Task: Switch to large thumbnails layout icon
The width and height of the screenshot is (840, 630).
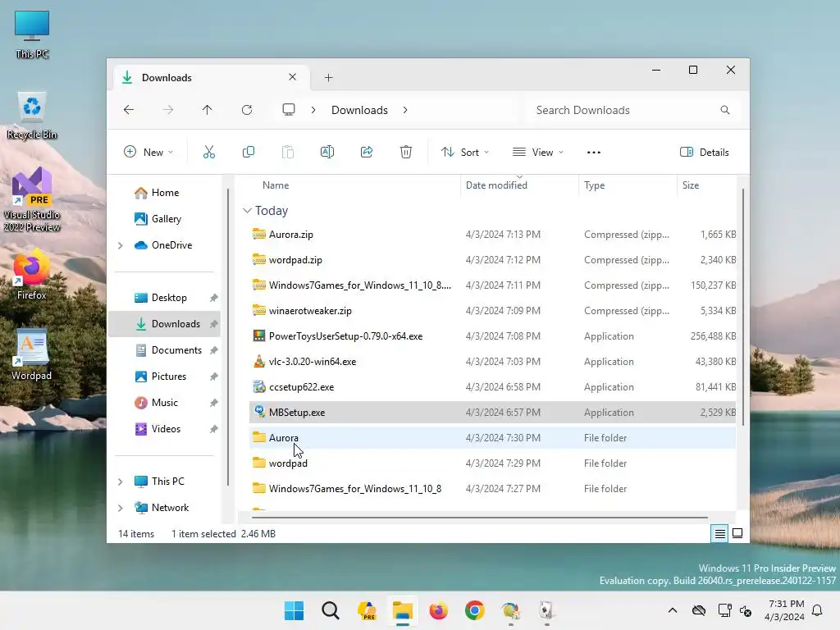Action: coord(737,533)
